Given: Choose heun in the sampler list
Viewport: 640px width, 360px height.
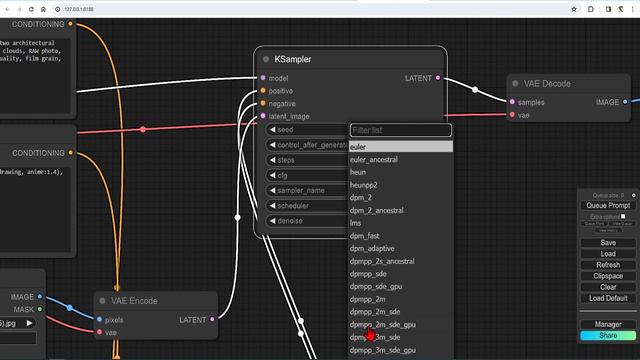Looking at the screenshot, I should point(401,172).
